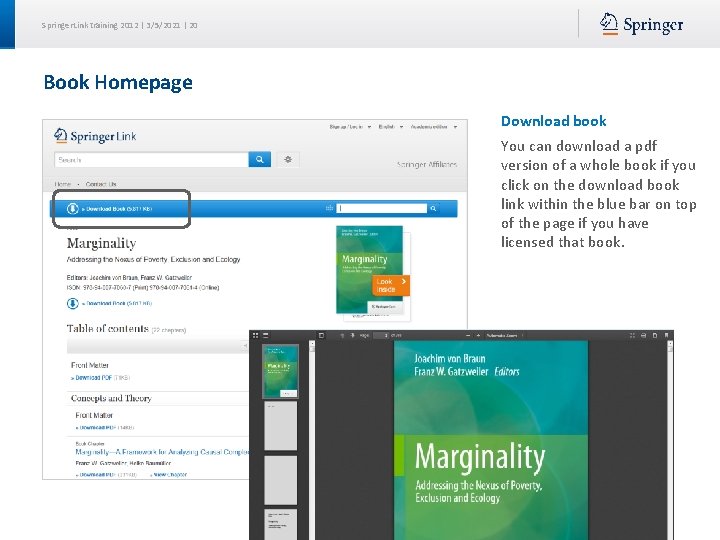Click the Springer logo on the slide header
Screen dimensions: 720x540
[x=641, y=24]
